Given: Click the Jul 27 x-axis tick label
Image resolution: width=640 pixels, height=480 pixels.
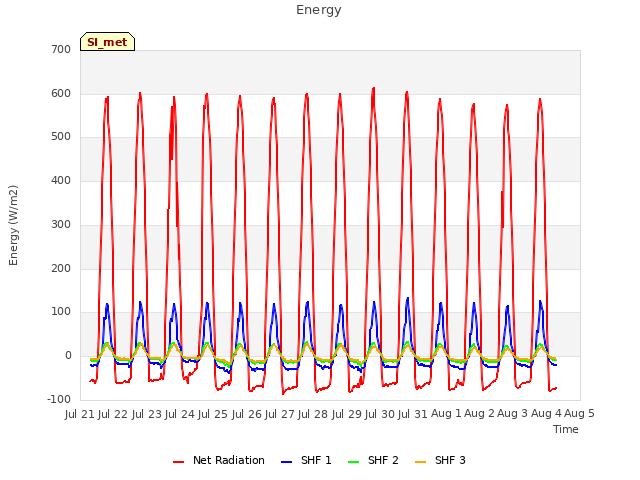Looking at the screenshot, I should pos(280,414).
